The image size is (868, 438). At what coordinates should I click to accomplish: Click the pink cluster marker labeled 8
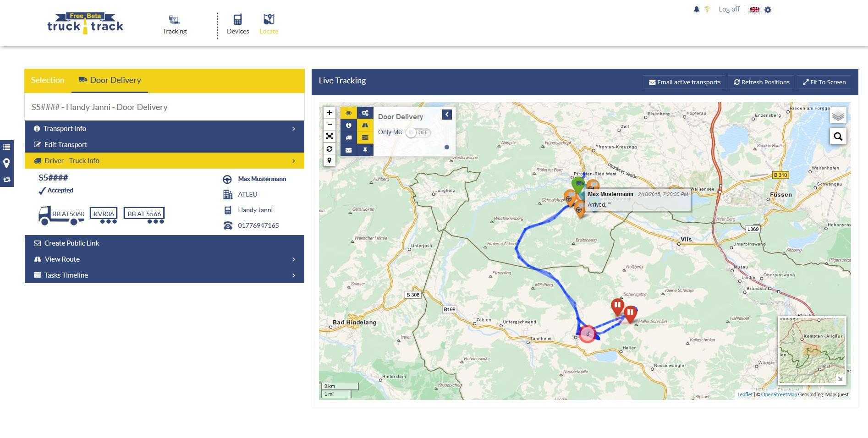(x=588, y=334)
